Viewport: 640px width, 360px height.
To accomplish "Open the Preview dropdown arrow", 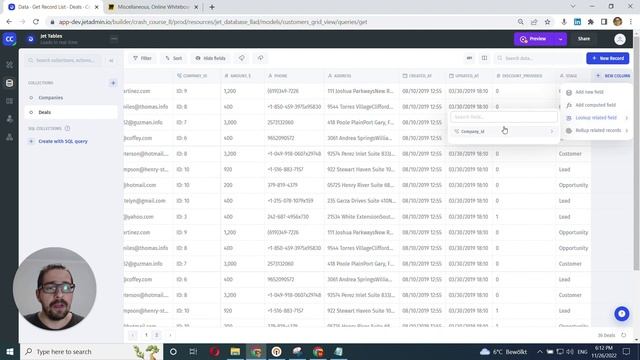I will point(560,39).
